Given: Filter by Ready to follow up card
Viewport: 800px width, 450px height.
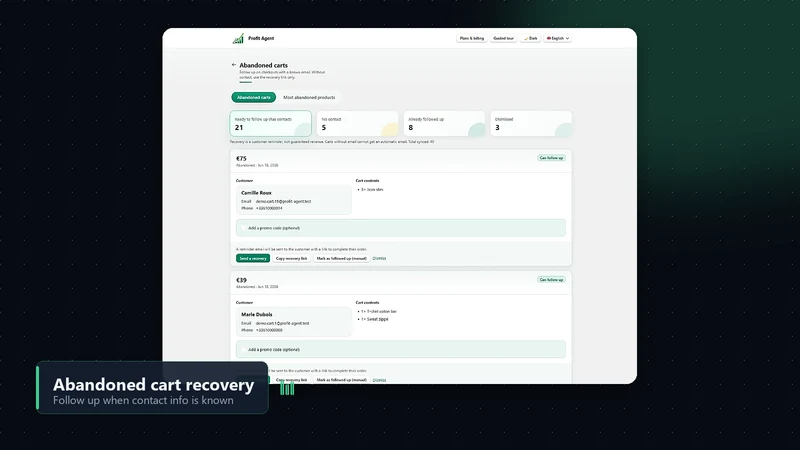Looking at the screenshot, I should tap(270, 123).
